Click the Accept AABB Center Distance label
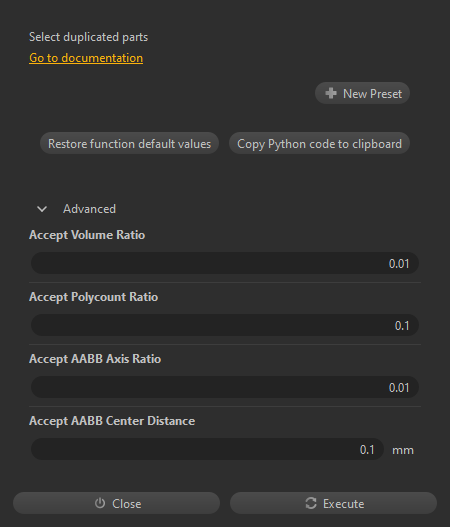The image size is (450, 527). tap(112, 421)
